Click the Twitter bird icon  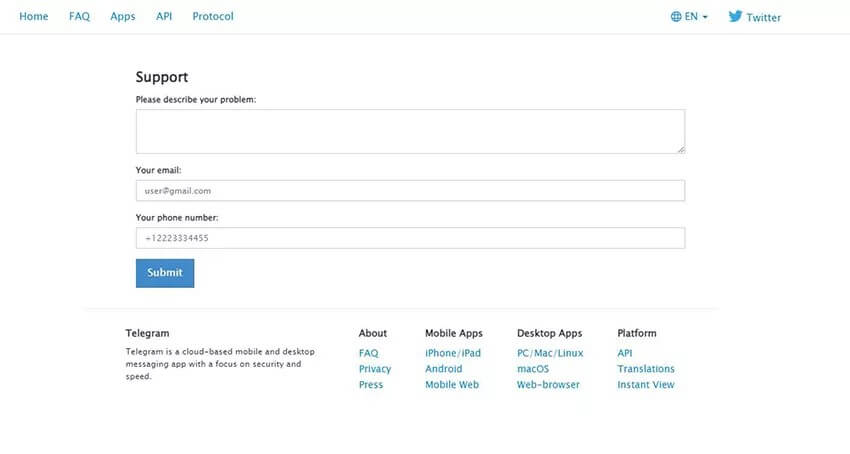(x=736, y=16)
